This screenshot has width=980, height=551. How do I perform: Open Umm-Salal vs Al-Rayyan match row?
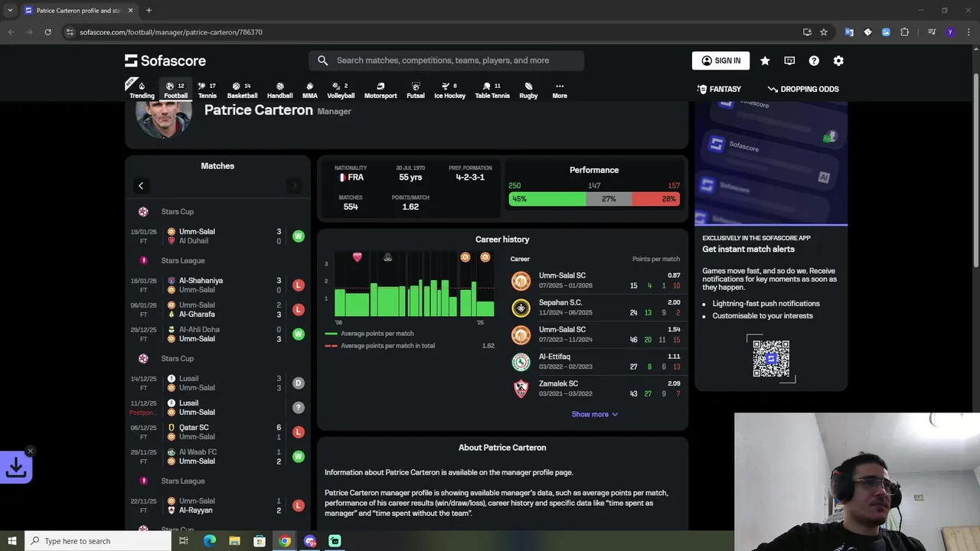217,505
